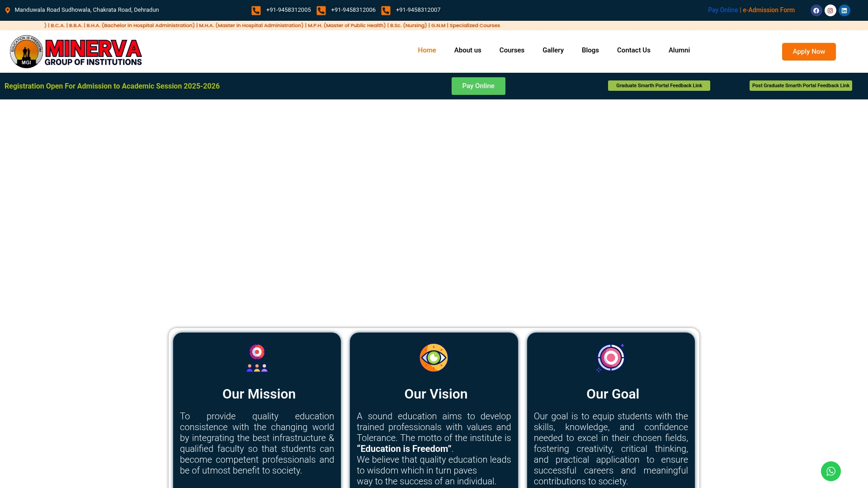Open the Instagram icon in top right
The height and width of the screenshot is (488, 868).
(x=830, y=10)
